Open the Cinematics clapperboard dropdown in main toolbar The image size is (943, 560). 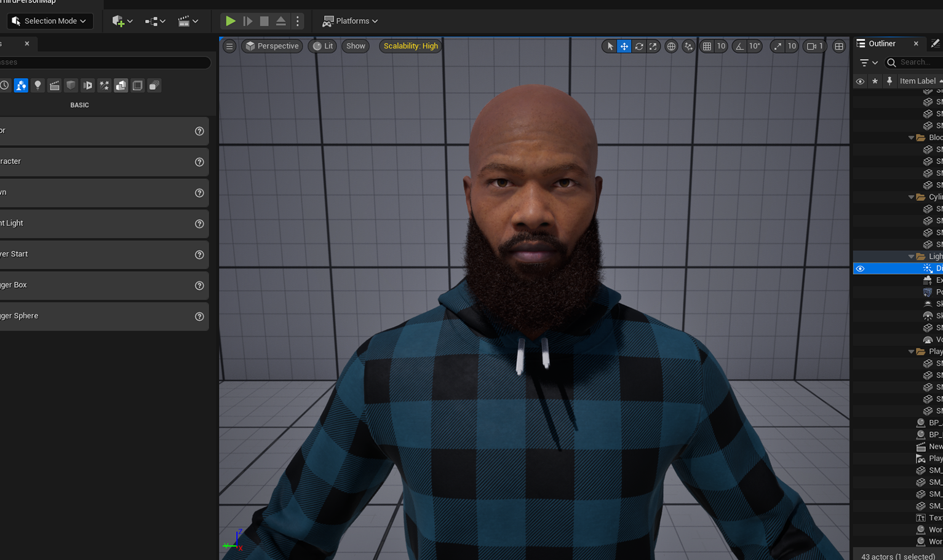click(188, 21)
